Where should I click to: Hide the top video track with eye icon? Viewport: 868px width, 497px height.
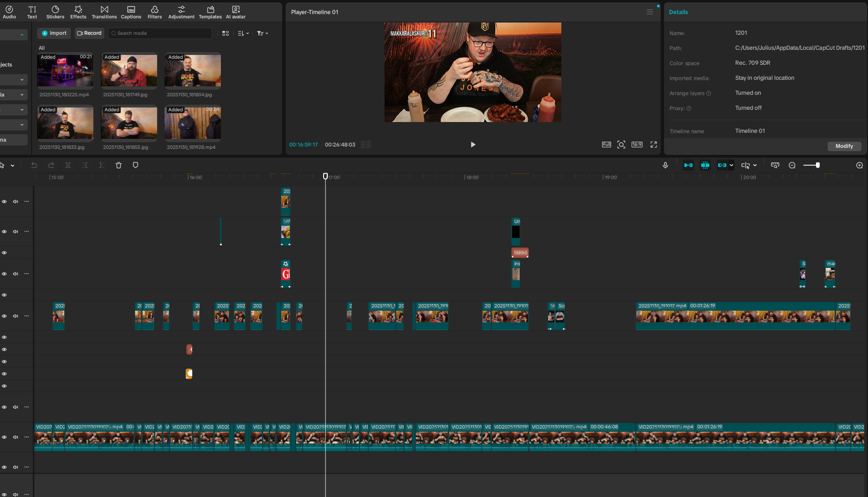click(4, 202)
